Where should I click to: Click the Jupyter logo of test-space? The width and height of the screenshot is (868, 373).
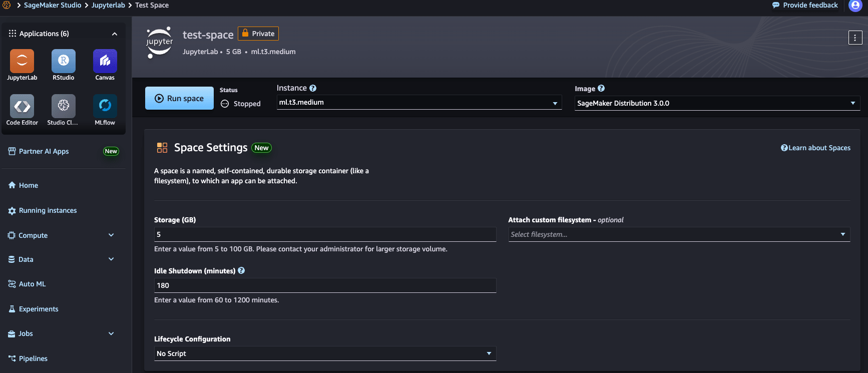click(160, 43)
